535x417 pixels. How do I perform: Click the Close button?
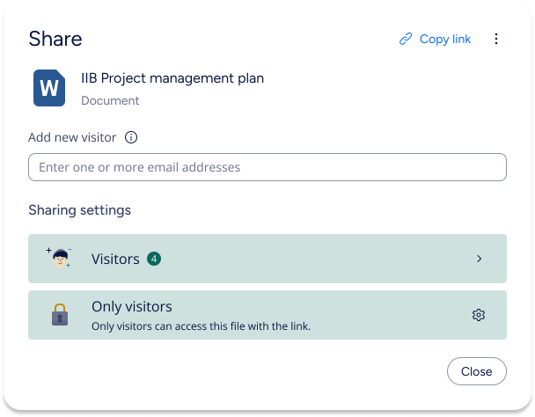point(477,371)
